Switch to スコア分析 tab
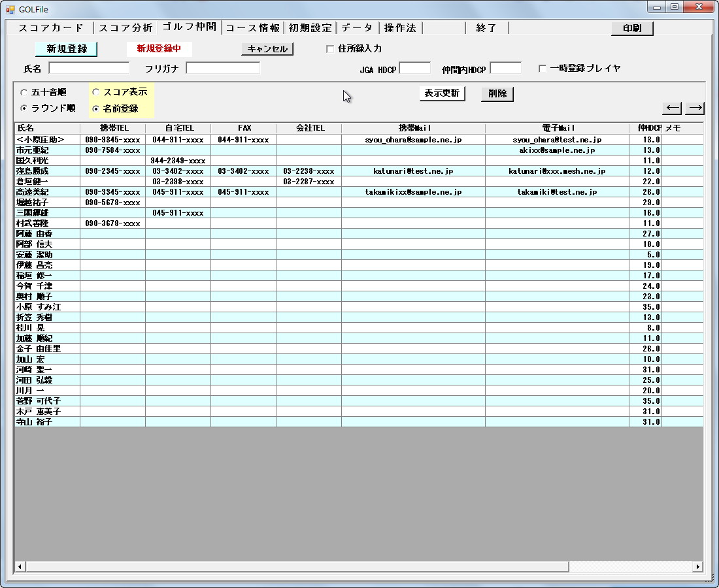The width and height of the screenshot is (719, 588). coord(125,28)
